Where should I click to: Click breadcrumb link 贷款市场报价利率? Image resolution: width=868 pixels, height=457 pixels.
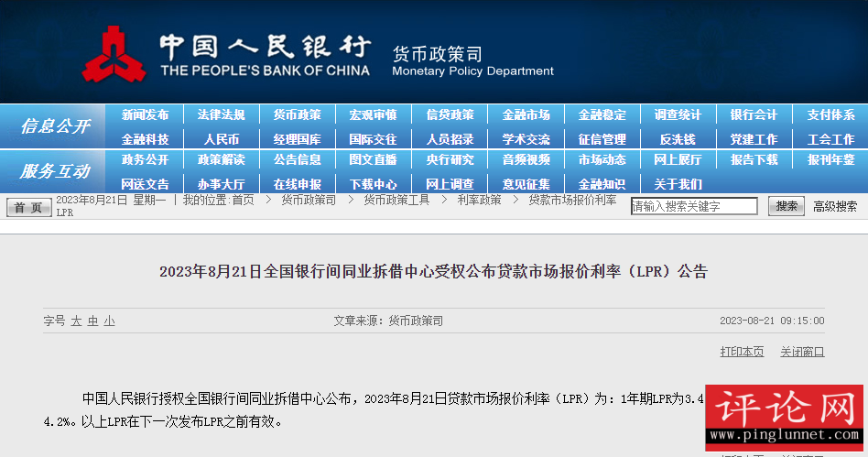click(572, 200)
